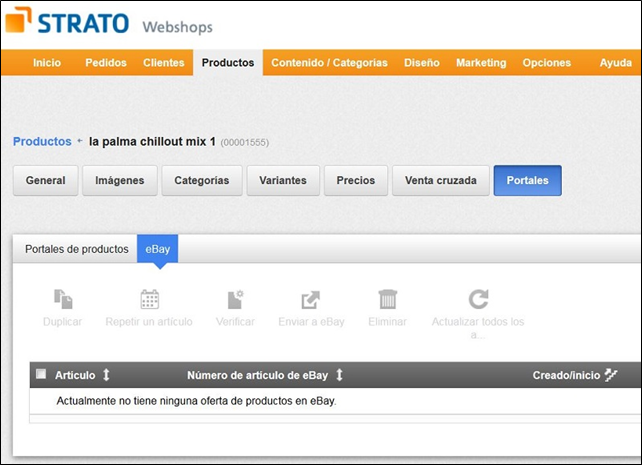Image resolution: width=642 pixels, height=465 pixels.
Task: Click the product title la palma chillout mix 1
Action: click(152, 141)
